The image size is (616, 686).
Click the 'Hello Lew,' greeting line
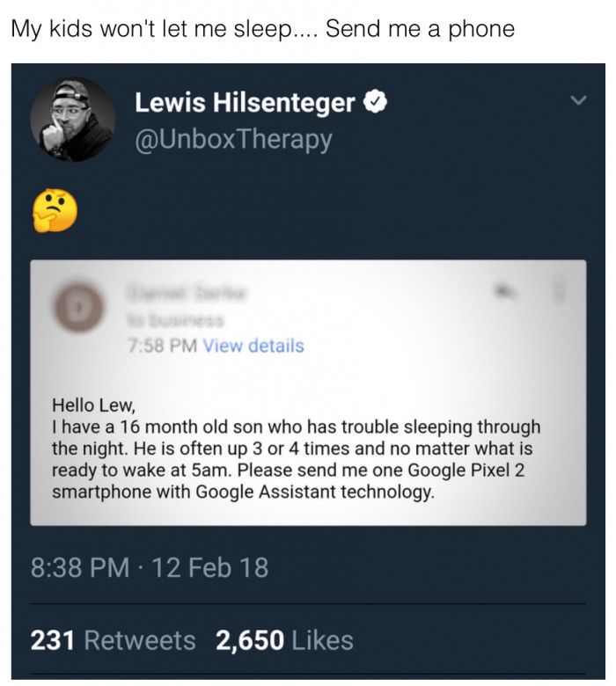(93, 405)
